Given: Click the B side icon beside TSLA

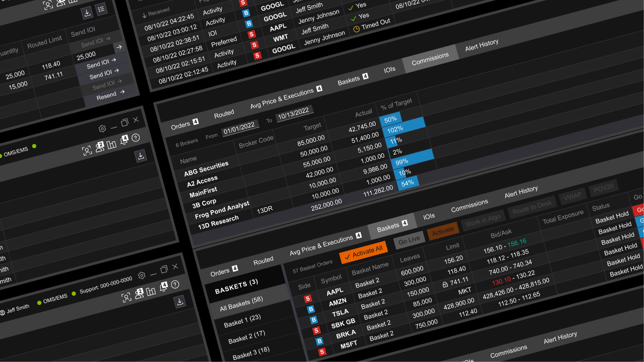Looking at the screenshot, I should (314, 320).
